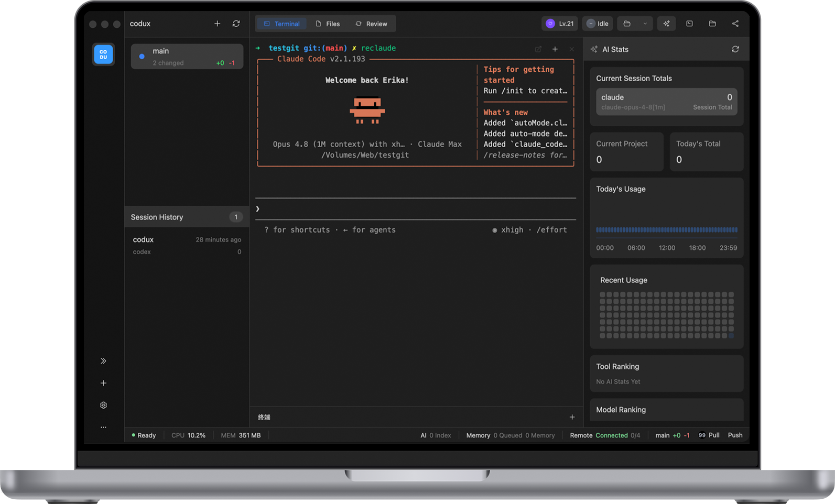Viewport: 835px width, 504px height.
Task: Toggle the AI Stats sparkle panel button
Action: [x=666, y=24]
